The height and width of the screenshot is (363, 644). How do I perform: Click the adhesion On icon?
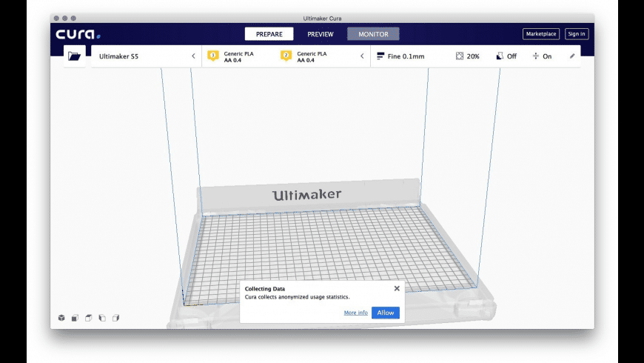coord(536,56)
